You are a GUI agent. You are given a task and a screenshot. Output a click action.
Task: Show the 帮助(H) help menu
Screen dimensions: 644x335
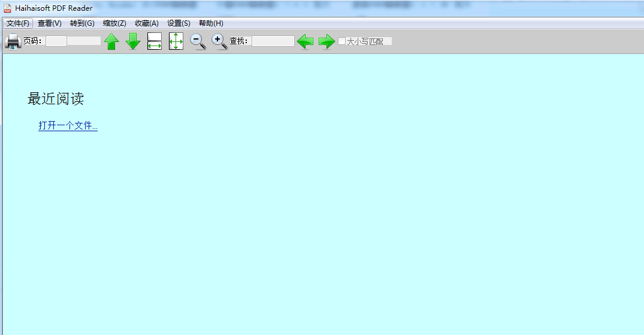pyautogui.click(x=211, y=23)
